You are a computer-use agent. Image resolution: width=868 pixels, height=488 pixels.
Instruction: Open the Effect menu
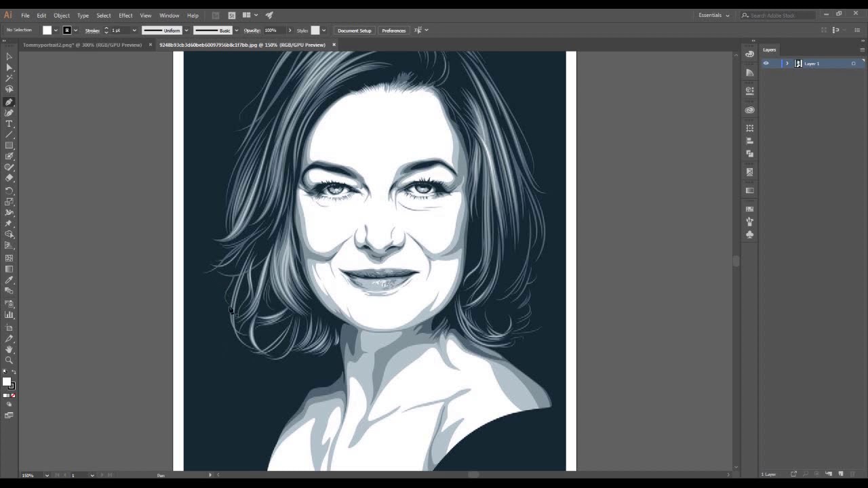(125, 15)
